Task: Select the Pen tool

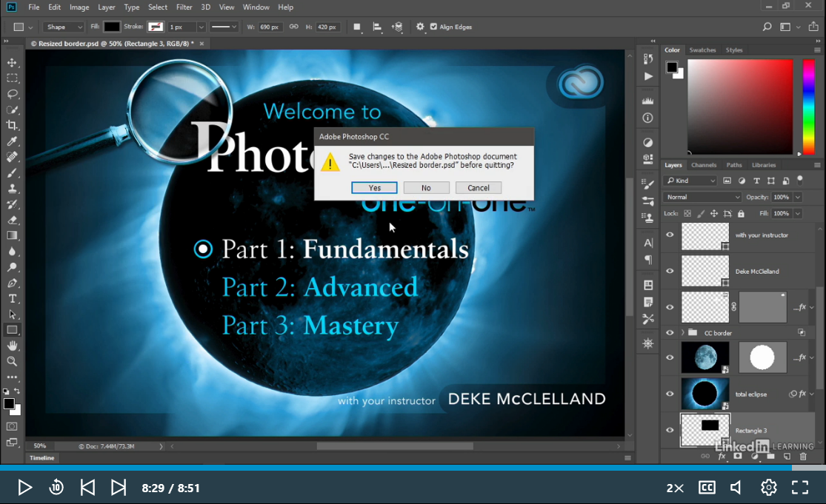Action: pyautogui.click(x=12, y=283)
